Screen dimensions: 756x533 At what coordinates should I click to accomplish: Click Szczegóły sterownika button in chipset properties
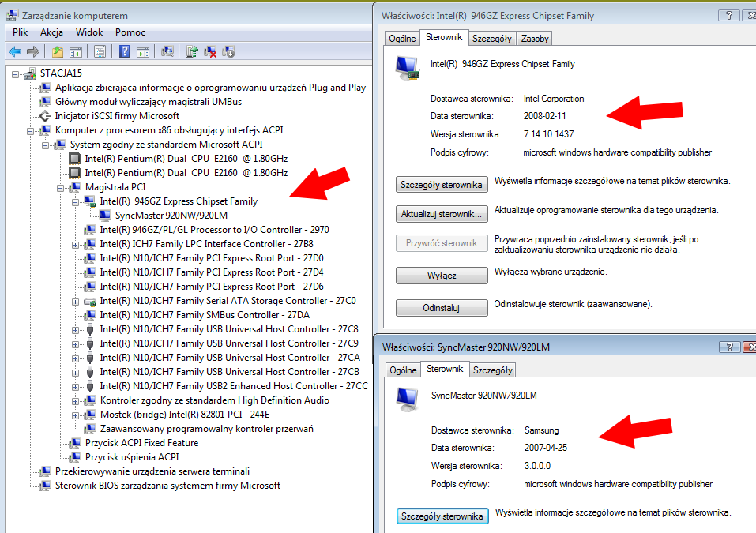click(x=441, y=185)
